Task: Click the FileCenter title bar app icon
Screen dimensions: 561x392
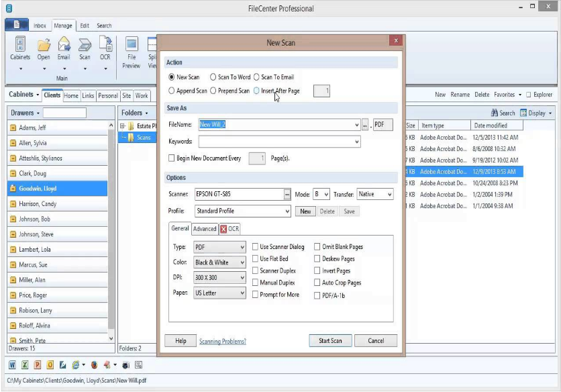Action: pyautogui.click(x=9, y=8)
